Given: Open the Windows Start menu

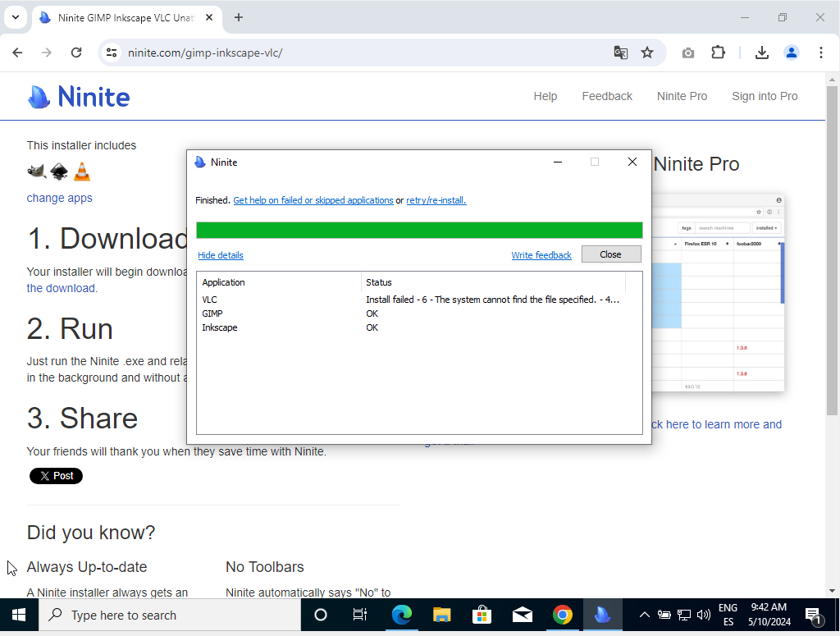Looking at the screenshot, I should (19, 615).
